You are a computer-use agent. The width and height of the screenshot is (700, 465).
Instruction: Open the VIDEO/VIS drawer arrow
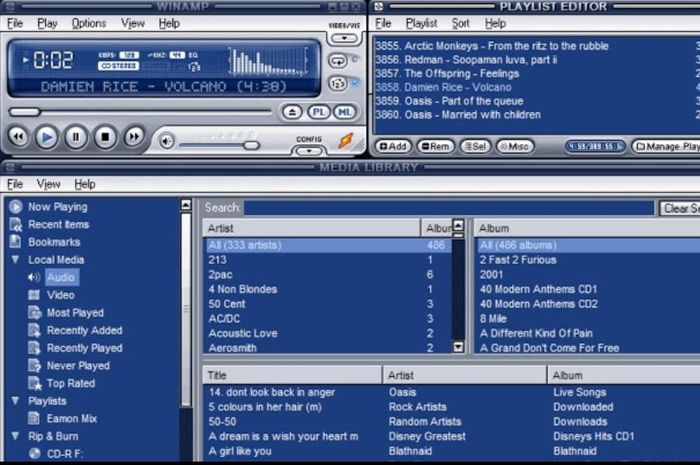pyautogui.click(x=344, y=38)
